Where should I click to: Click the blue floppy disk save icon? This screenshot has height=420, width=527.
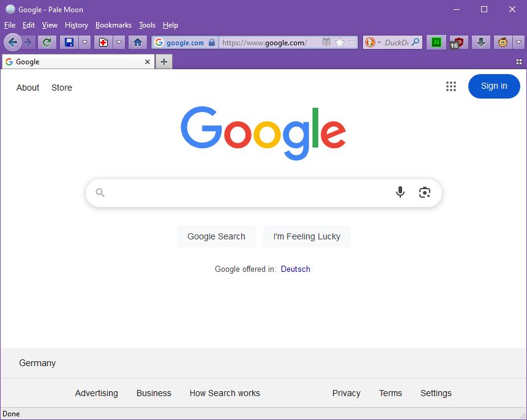(69, 42)
